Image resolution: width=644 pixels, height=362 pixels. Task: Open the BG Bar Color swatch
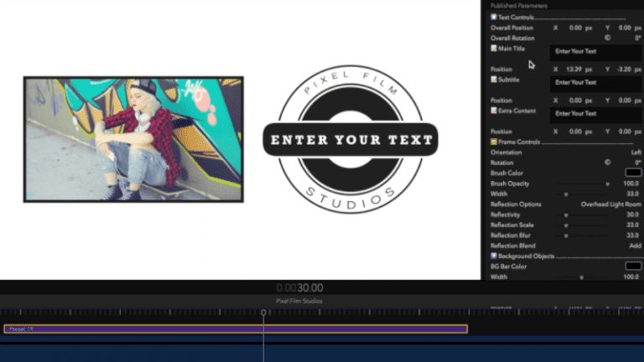[x=633, y=266]
